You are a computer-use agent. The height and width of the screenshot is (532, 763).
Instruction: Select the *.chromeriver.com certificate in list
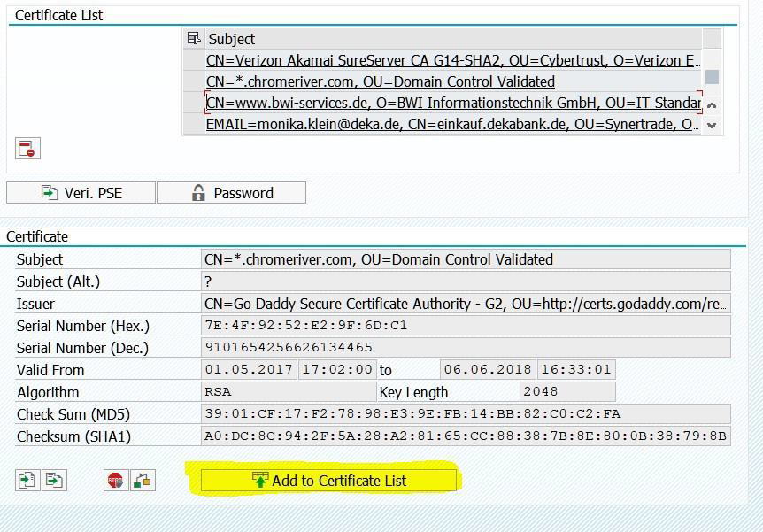[381, 81]
